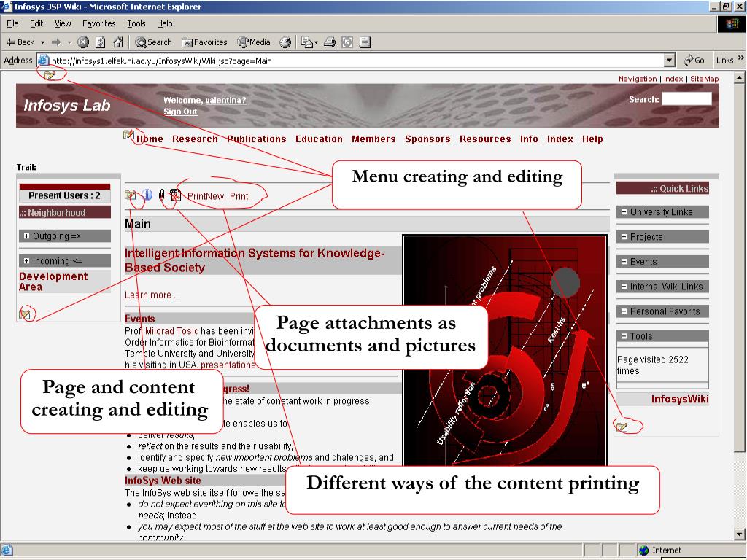Click the Learn more link
The height and width of the screenshot is (560, 747).
pyautogui.click(x=152, y=295)
